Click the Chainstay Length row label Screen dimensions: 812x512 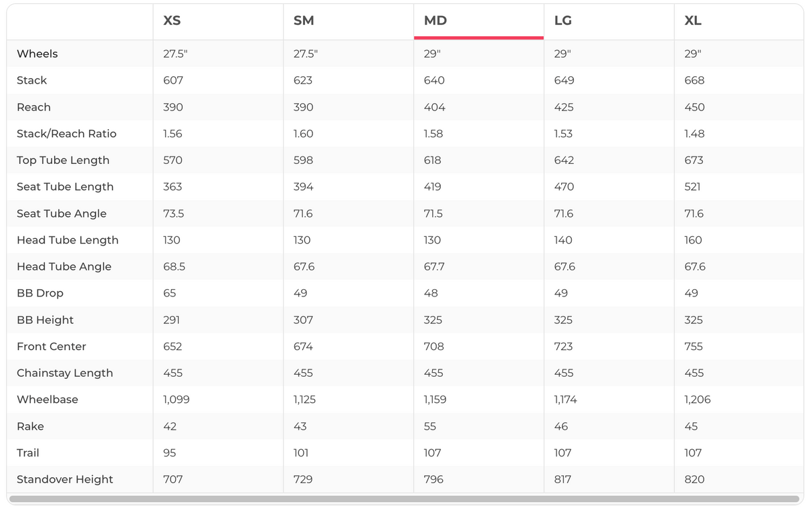[65, 373]
